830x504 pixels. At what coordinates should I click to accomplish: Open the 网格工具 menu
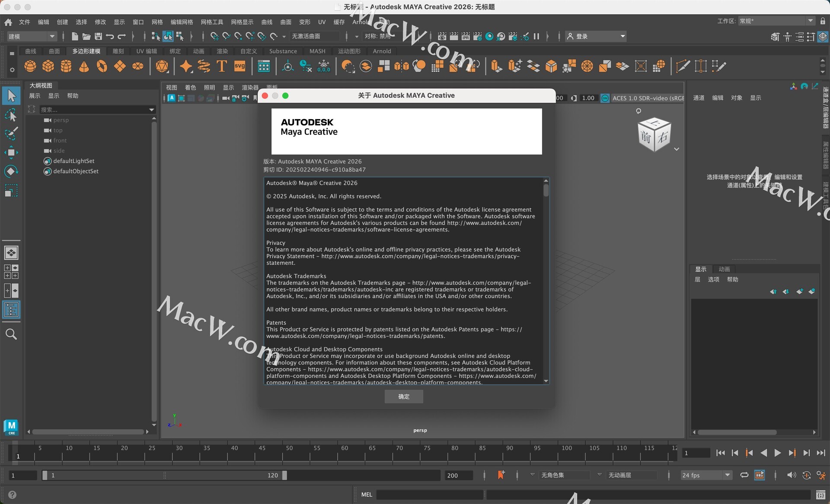pos(212,22)
